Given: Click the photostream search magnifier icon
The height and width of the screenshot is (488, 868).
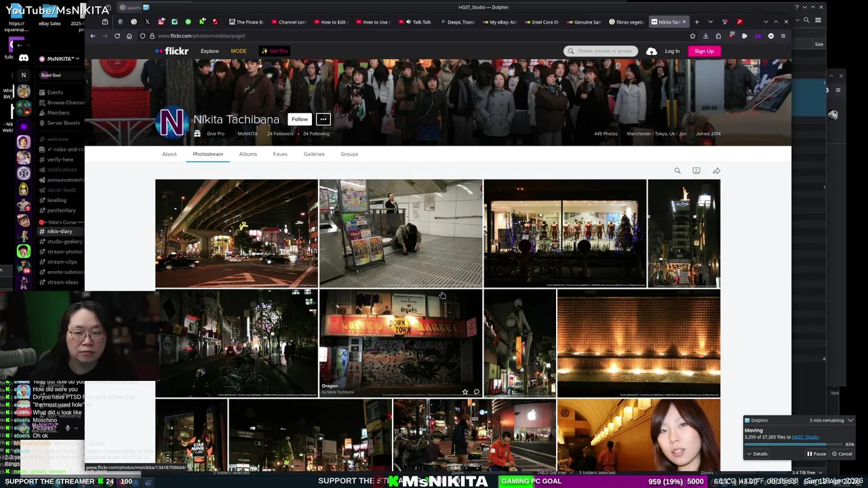Looking at the screenshot, I should pyautogui.click(x=677, y=171).
